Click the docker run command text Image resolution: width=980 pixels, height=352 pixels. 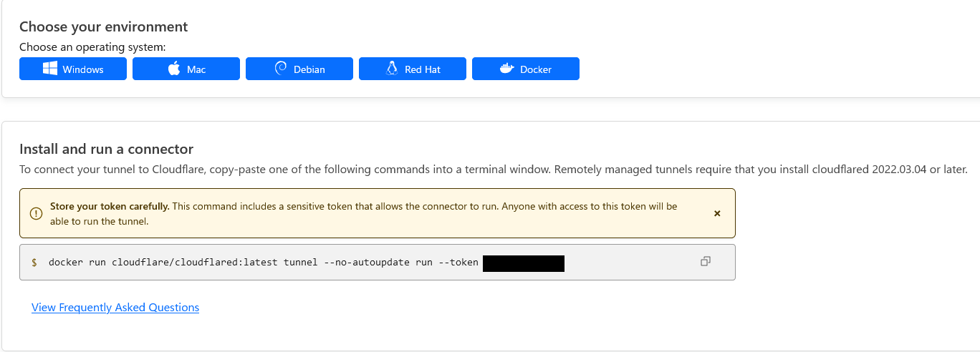tap(263, 263)
